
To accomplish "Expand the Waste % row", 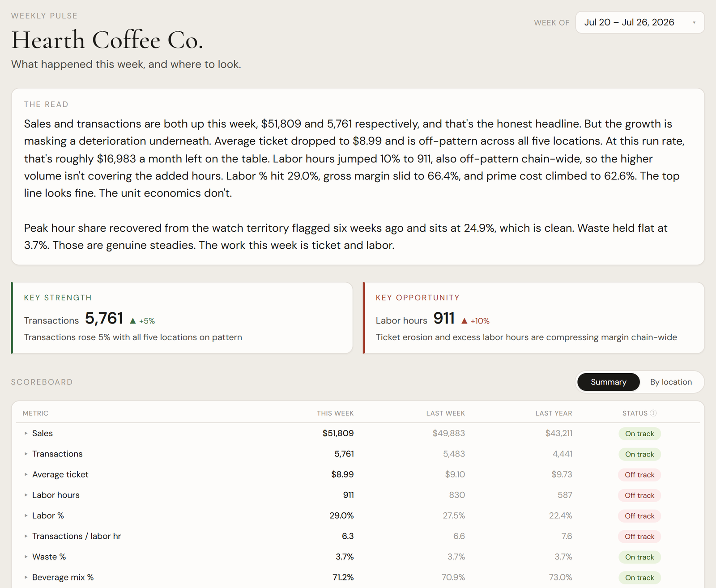I will (x=26, y=557).
